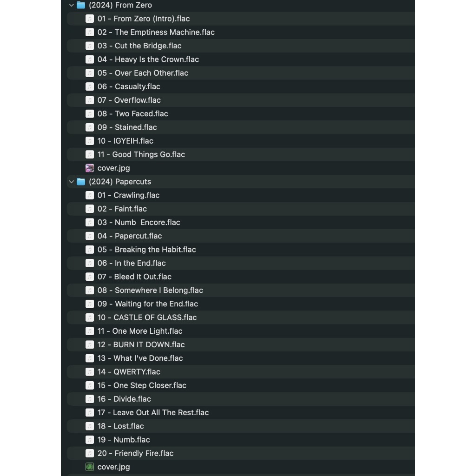
Task: Select 09 - Waiting for the End.flac
Action: point(241,304)
